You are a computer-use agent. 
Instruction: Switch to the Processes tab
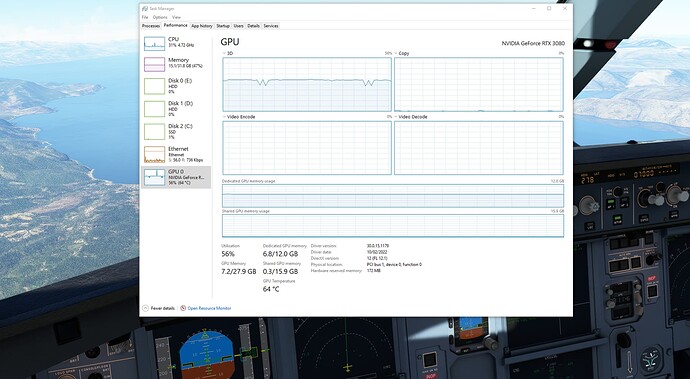(x=151, y=26)
